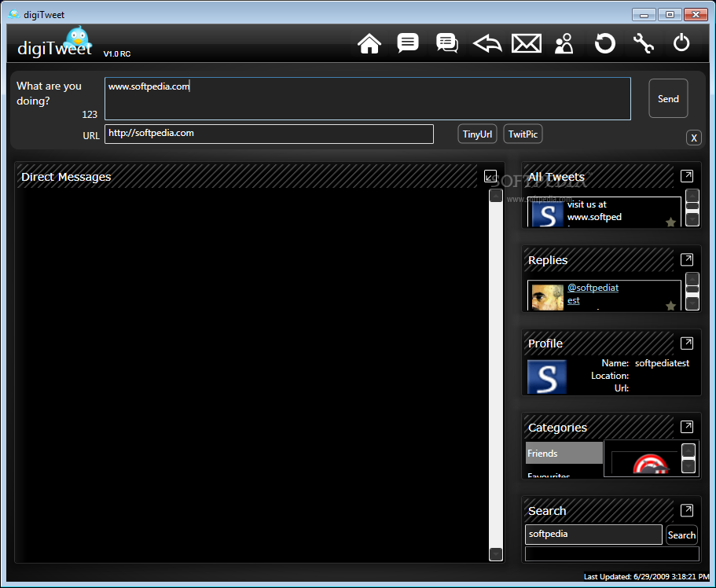Click All Tweets scroll down arrow

point(692,220)
